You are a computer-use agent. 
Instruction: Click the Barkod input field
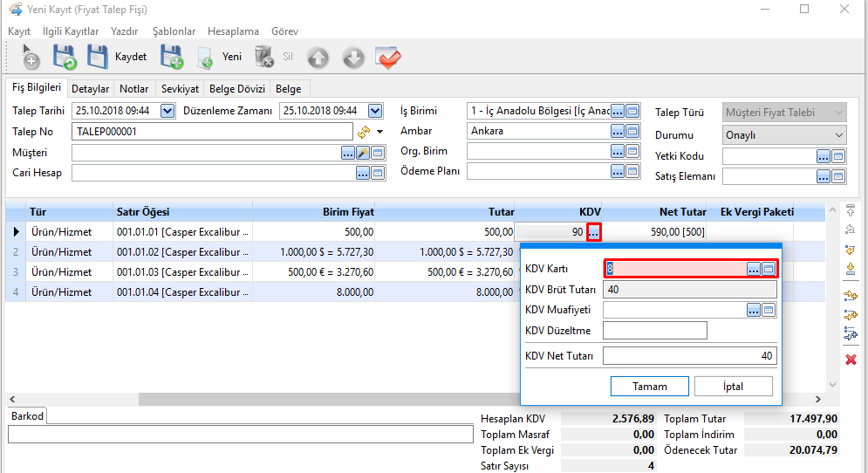coord(240,434)
